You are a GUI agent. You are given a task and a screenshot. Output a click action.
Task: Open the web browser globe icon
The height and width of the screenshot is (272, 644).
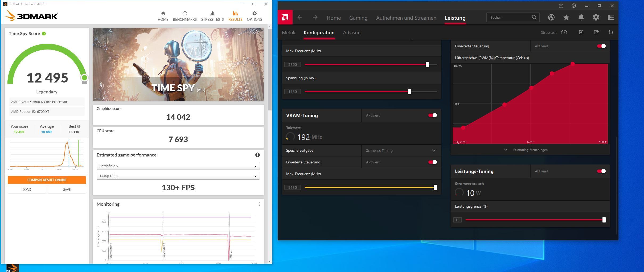coord(551,17)
